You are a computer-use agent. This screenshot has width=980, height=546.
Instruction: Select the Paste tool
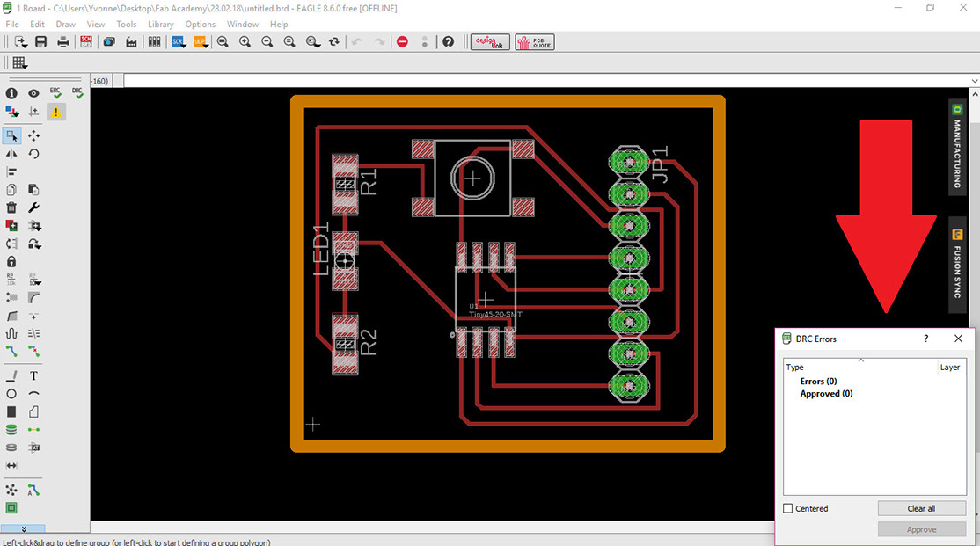[x=33, y=190]
